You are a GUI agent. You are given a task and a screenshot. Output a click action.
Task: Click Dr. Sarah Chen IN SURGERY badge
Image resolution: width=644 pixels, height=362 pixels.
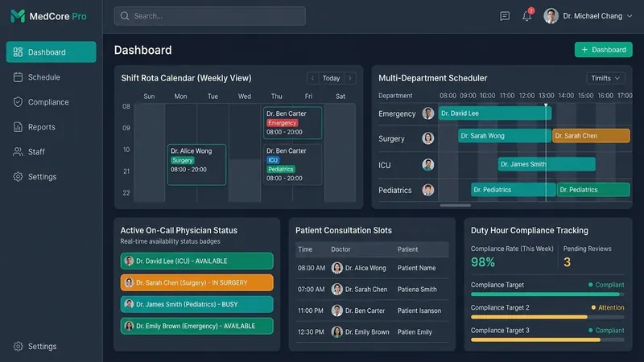[x=196, y=283]
